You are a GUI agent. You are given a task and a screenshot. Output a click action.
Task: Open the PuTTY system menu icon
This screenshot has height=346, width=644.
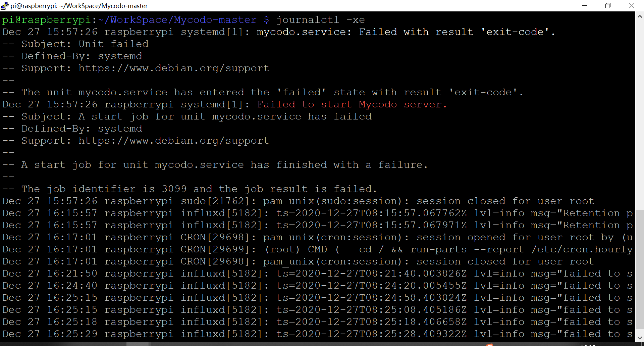(5, 6)
